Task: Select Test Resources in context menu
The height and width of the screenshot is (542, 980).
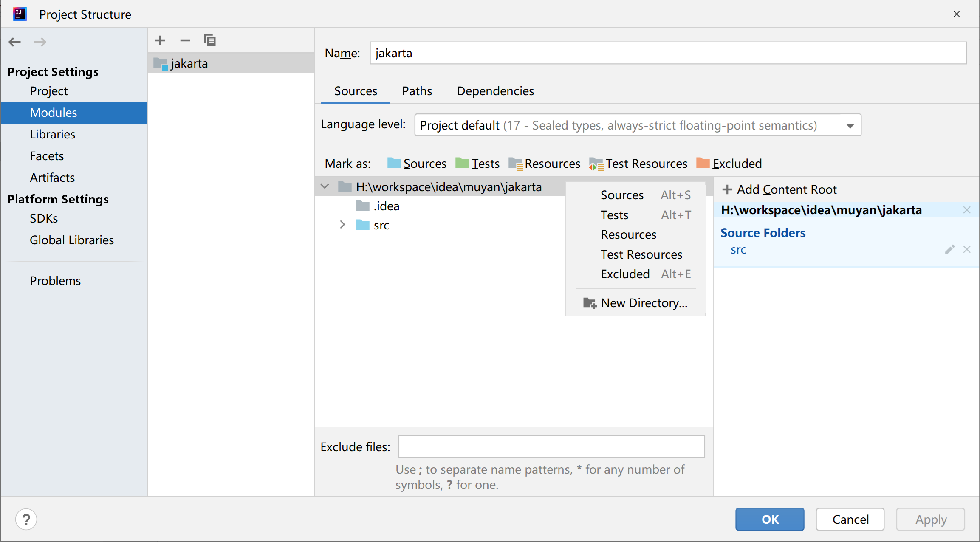Action: click(x=641, y=254)
